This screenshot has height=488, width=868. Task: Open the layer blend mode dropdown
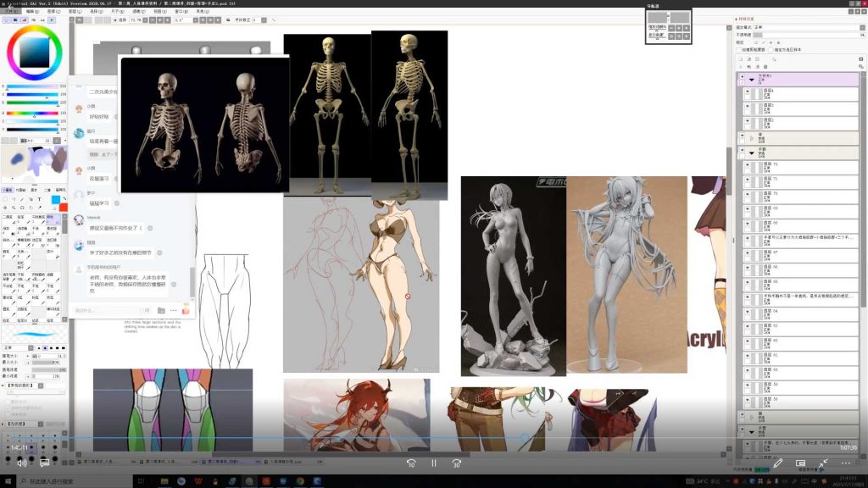tap(862, 27)
